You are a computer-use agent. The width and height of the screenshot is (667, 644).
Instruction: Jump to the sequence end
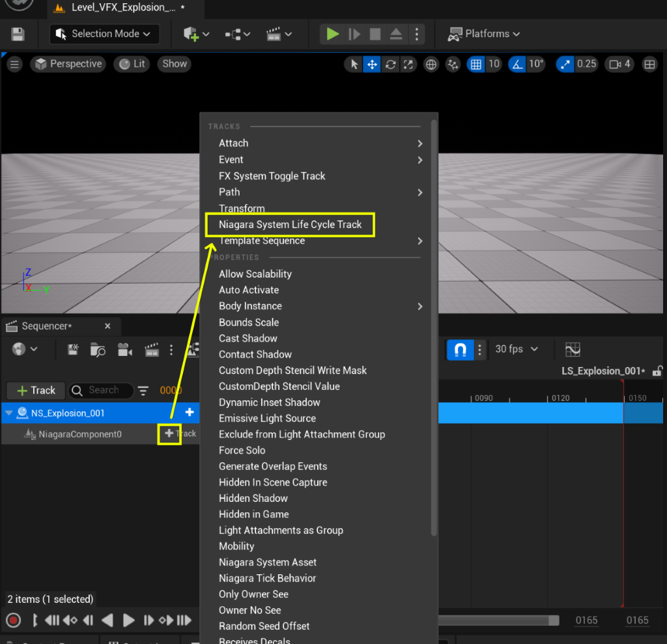tap(184, 621)
